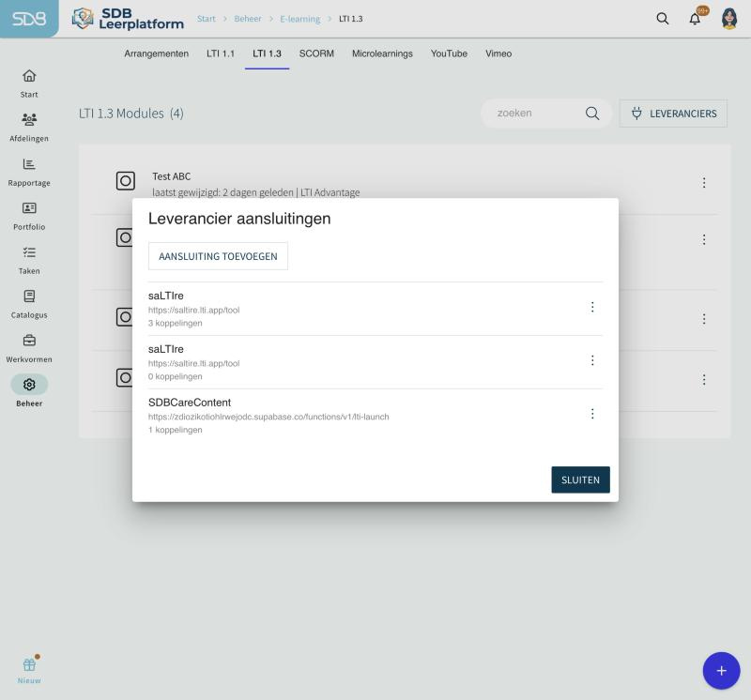The width and height of the screenshot is (751, 700).
Task: Click the magnifier in the zoeken field
Action: pos(592,114)
